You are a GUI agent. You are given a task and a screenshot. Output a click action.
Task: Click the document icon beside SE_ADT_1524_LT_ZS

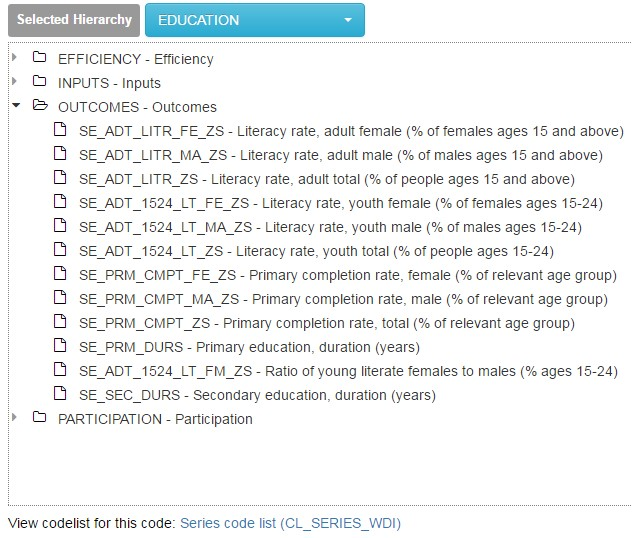[x=61, y=251]
